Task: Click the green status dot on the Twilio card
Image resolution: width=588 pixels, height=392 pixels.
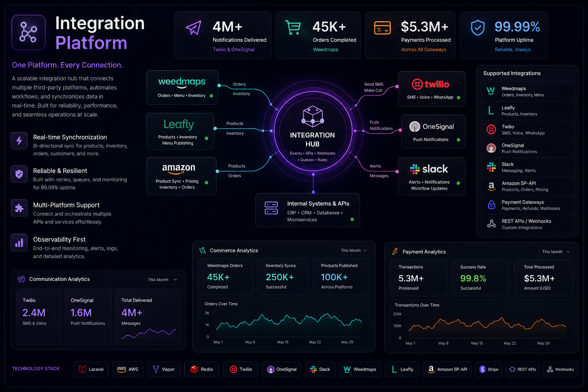Action: coord(459,98)
